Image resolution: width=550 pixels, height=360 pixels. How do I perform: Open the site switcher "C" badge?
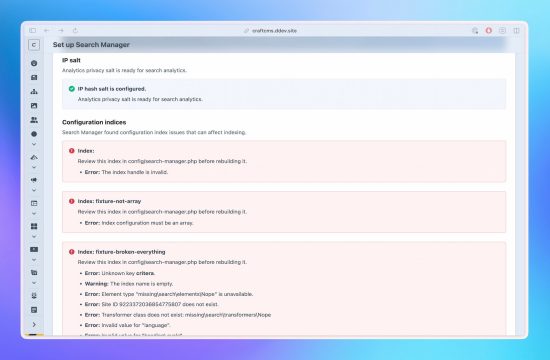click(x=34, y=45)
